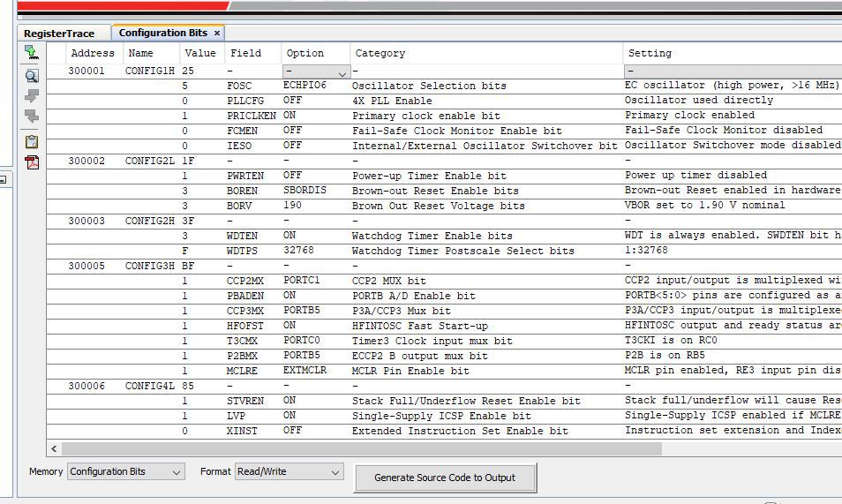Select the CONFIG2H register name
The height and width of the screenshot is (504, 842).
(x=150, y=221)
